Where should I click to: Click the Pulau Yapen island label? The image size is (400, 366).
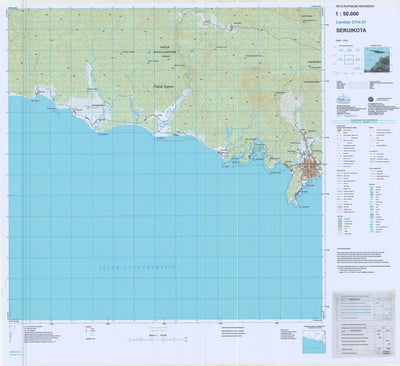[x=163, y=87]
